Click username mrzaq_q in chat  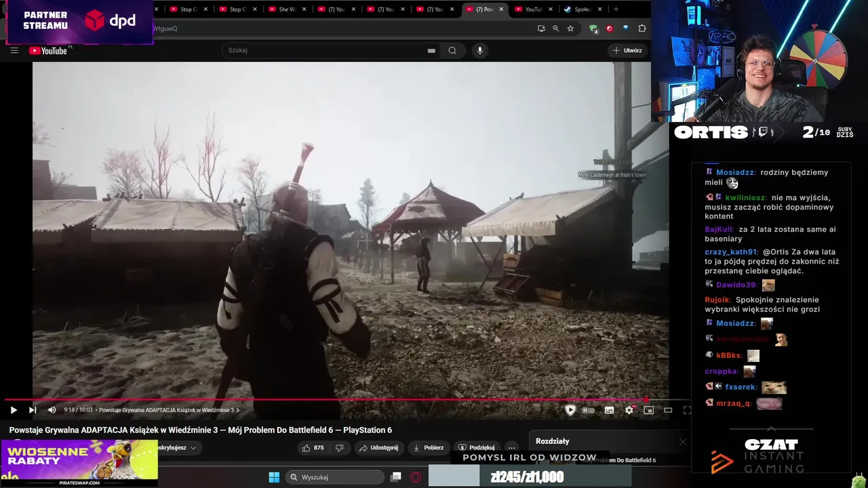coord(734,403)
